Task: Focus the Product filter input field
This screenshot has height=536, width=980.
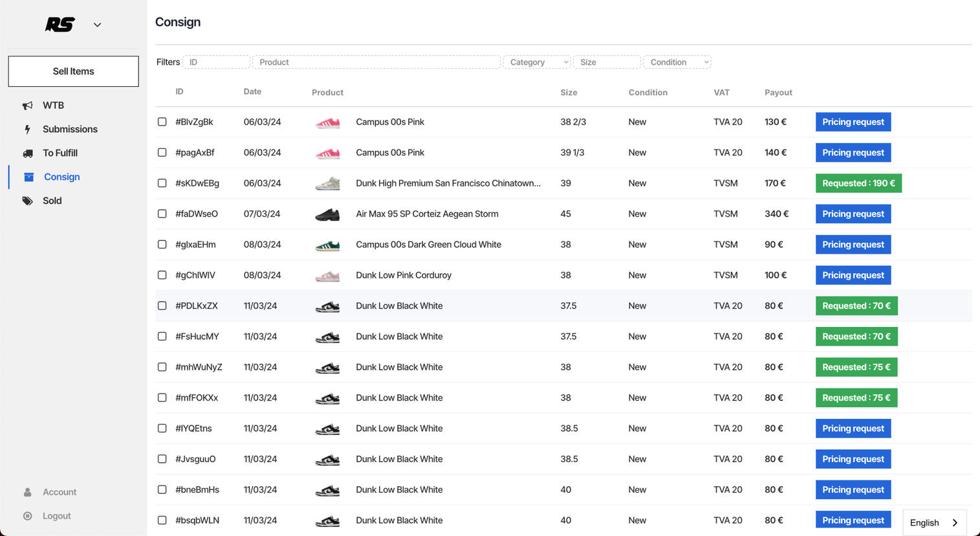Action: point(376,62)
